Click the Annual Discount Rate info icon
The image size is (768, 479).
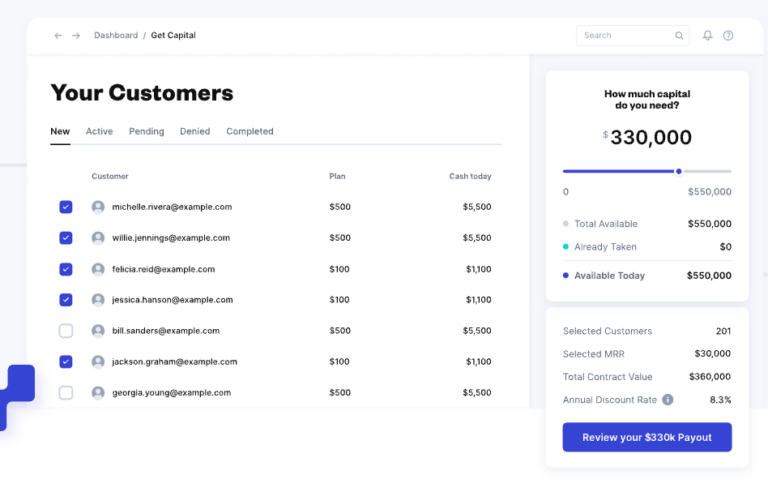[668, 400]
